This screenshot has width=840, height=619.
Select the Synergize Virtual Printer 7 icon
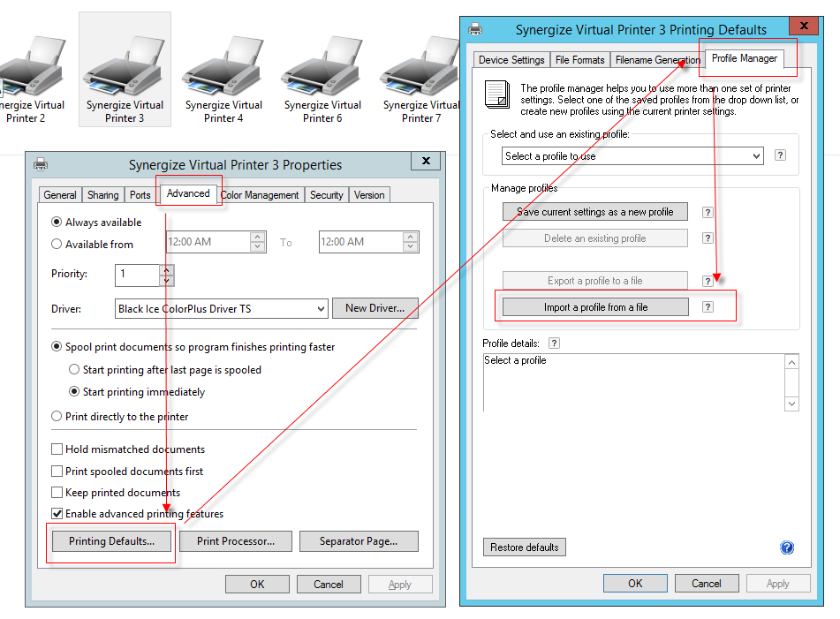(x=420, y=79)
